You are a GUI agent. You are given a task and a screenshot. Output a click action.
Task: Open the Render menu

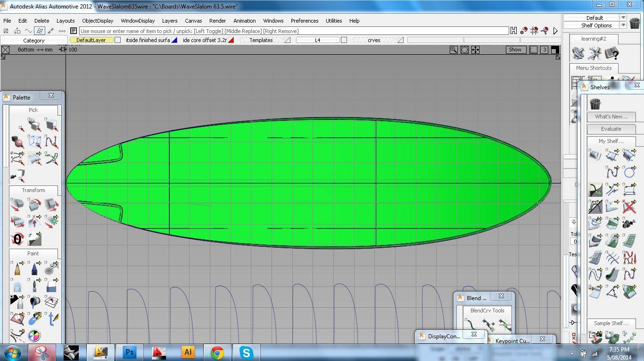[x=217, y=21]
